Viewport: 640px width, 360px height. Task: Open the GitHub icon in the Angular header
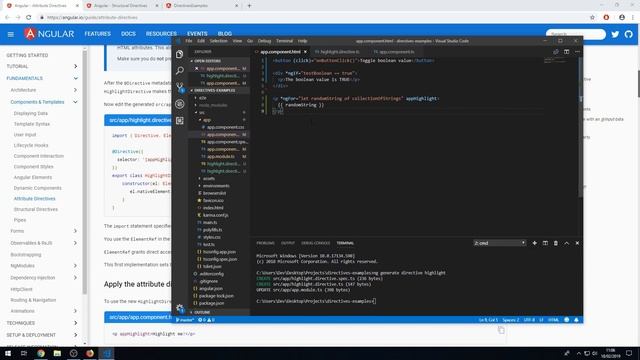[x=629, y=34]
